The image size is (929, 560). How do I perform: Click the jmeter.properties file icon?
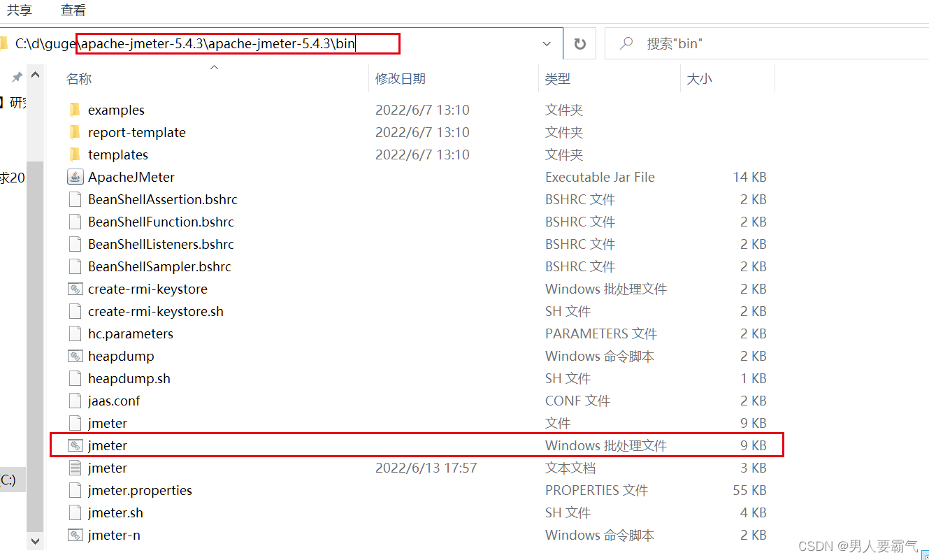point(75,490)
